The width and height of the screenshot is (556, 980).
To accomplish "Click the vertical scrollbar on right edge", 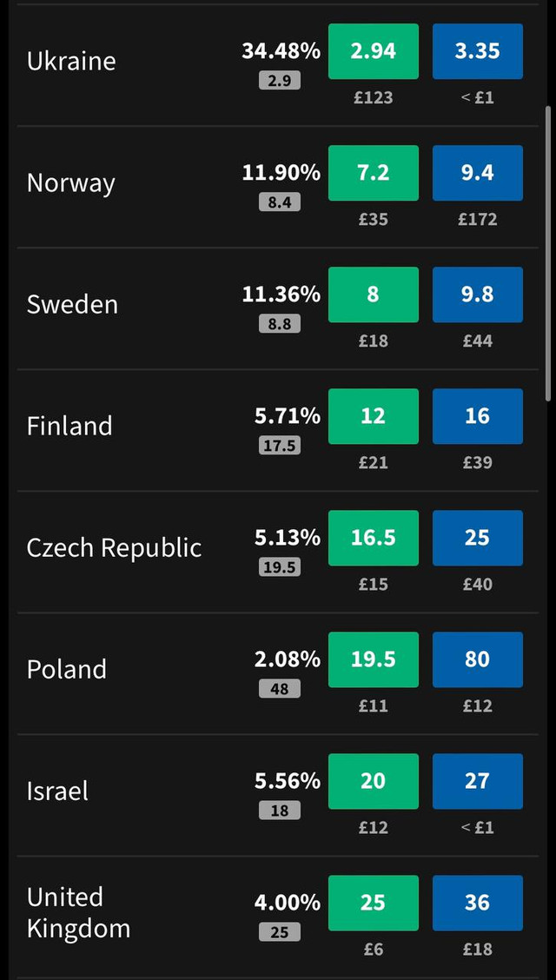I will 547,252.
